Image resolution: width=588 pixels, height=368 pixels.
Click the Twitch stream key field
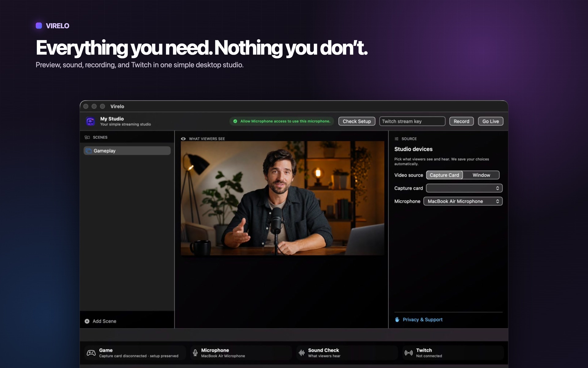[x=412, y=121]
